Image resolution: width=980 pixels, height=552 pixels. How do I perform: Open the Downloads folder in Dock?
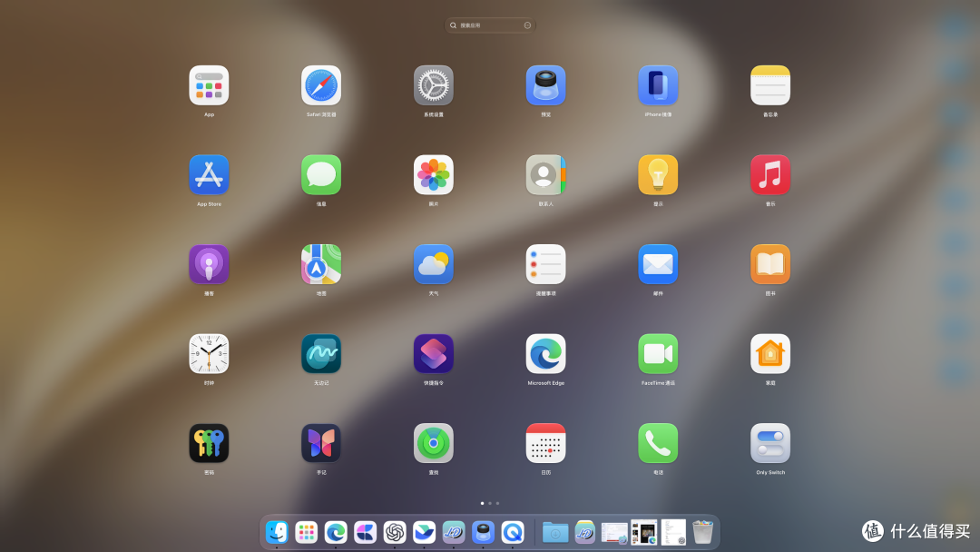coord(555,532)
